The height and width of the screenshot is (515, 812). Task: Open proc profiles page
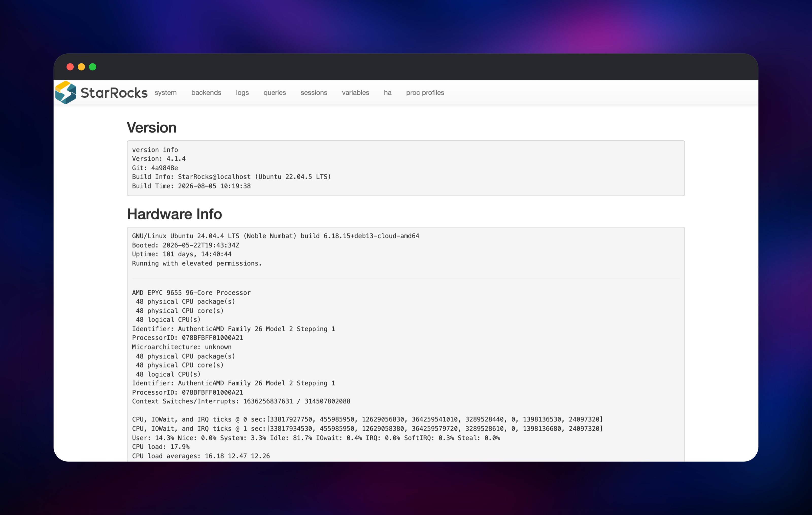click(x=425, y=93)
